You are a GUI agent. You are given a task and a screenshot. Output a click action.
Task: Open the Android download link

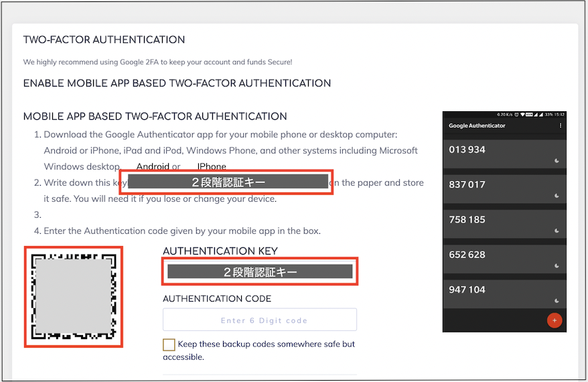153,166
